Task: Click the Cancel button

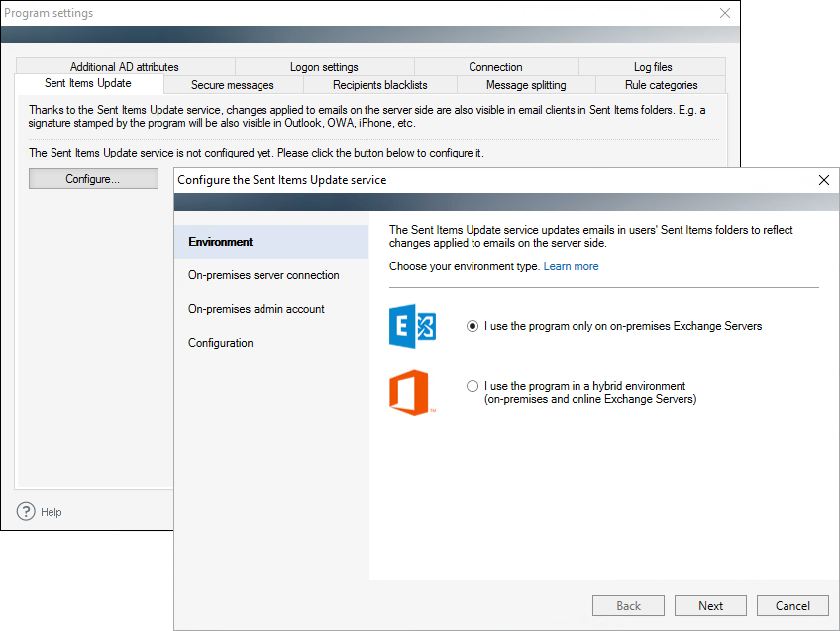Action: pyautogui.click(x=792, y=606)
